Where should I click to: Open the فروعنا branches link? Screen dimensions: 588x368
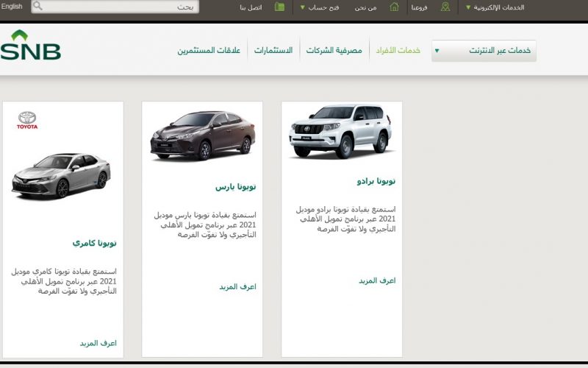419,7
